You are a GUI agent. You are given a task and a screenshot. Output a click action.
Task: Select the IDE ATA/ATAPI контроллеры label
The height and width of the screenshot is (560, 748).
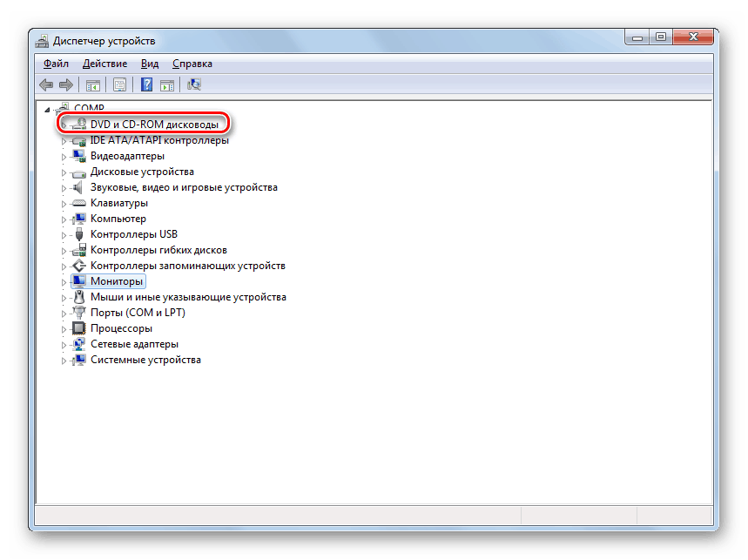(159, 140)
